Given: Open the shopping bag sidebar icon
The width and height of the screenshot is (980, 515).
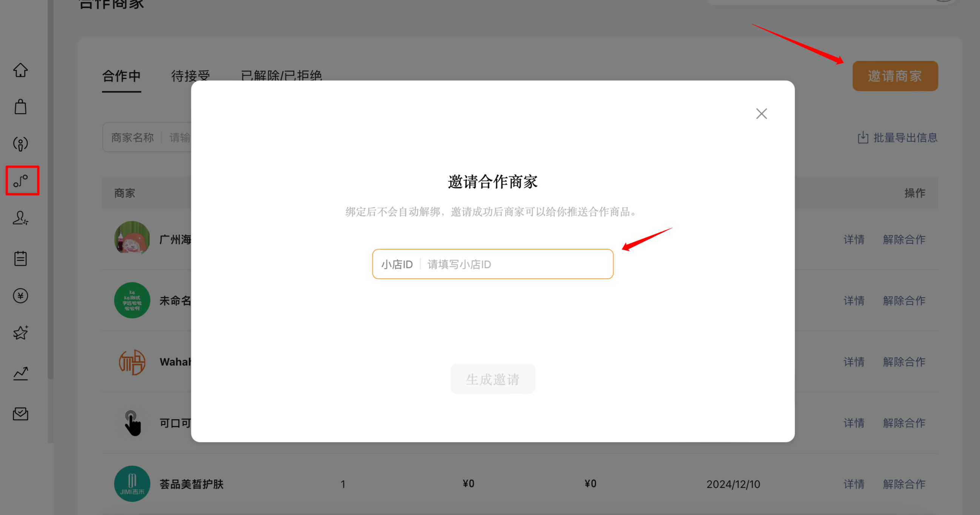Looking at the screenshot, I should click(20, 107).
